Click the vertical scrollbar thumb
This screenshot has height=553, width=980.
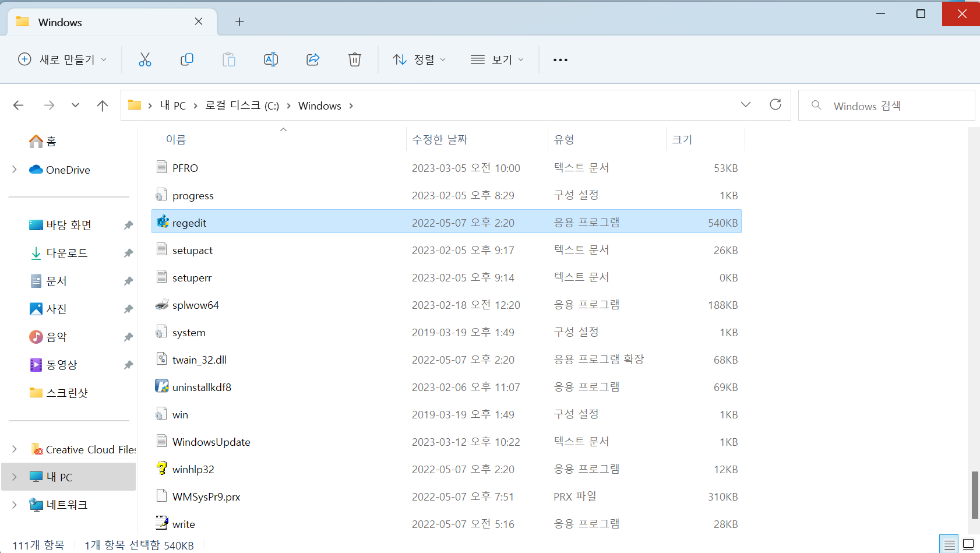coord(975,495)
